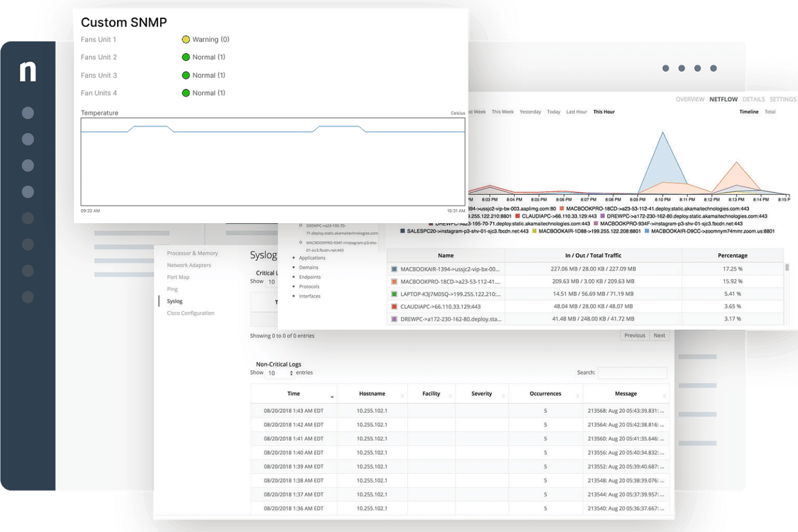Click the Next pagination button

pyautogui.click(x=659, y=335)
